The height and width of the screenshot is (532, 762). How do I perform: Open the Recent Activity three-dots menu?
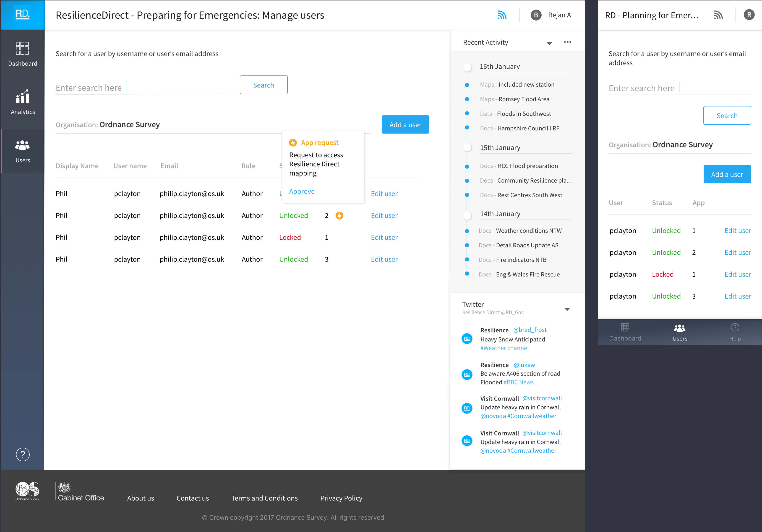pos(568,42)
